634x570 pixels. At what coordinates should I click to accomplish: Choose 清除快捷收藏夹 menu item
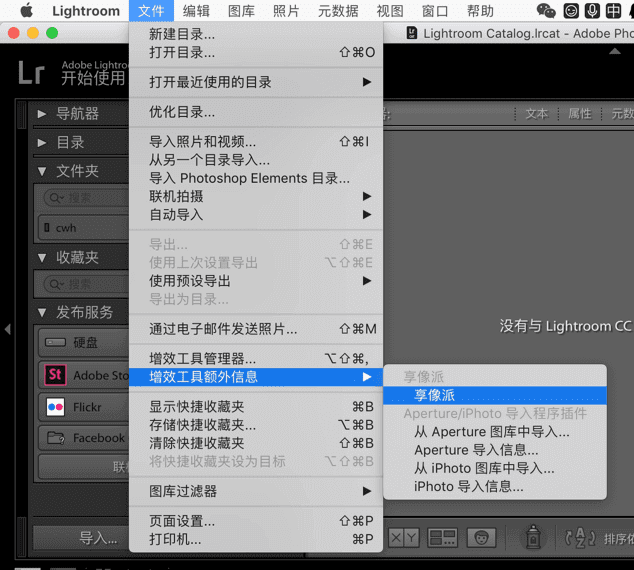[x=256, y=443]
